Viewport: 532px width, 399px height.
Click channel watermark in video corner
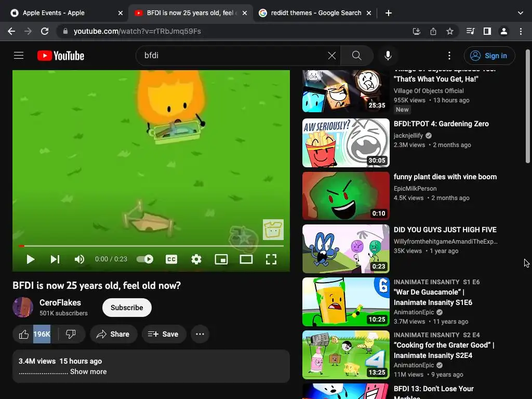(x=273, y=230)
